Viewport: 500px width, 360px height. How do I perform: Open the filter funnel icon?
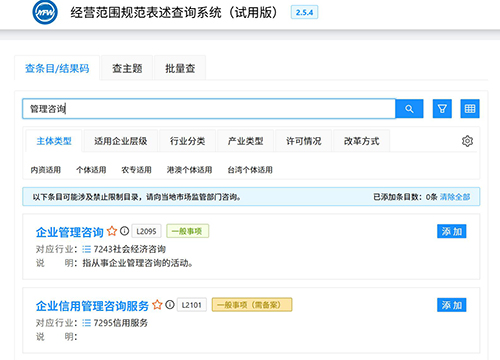pos(442,109)
